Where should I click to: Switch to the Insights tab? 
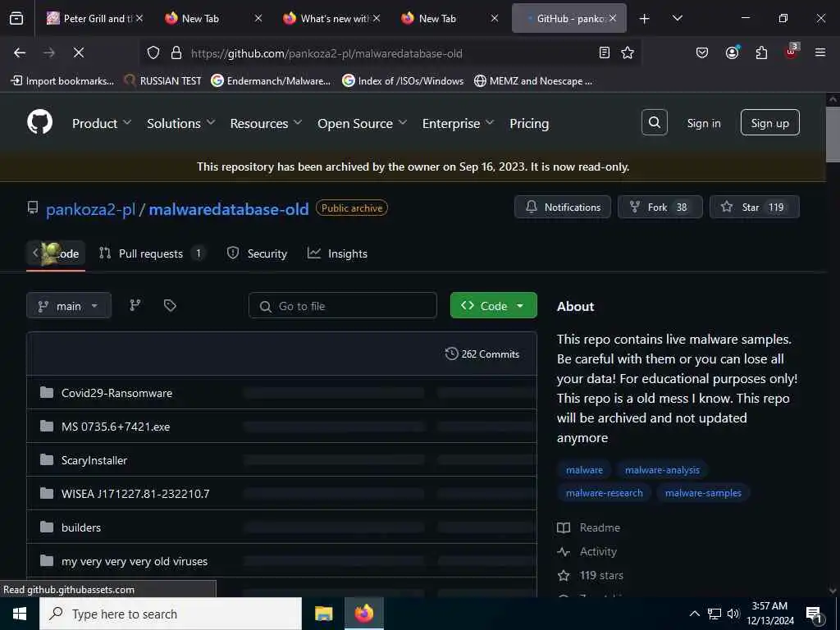pos(337,253)
